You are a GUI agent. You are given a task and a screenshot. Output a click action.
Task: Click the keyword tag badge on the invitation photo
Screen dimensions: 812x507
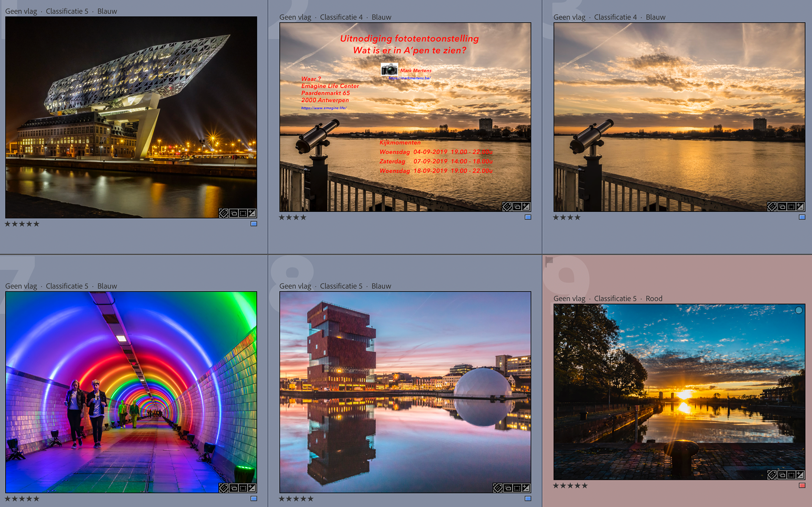tap(507, 206)
